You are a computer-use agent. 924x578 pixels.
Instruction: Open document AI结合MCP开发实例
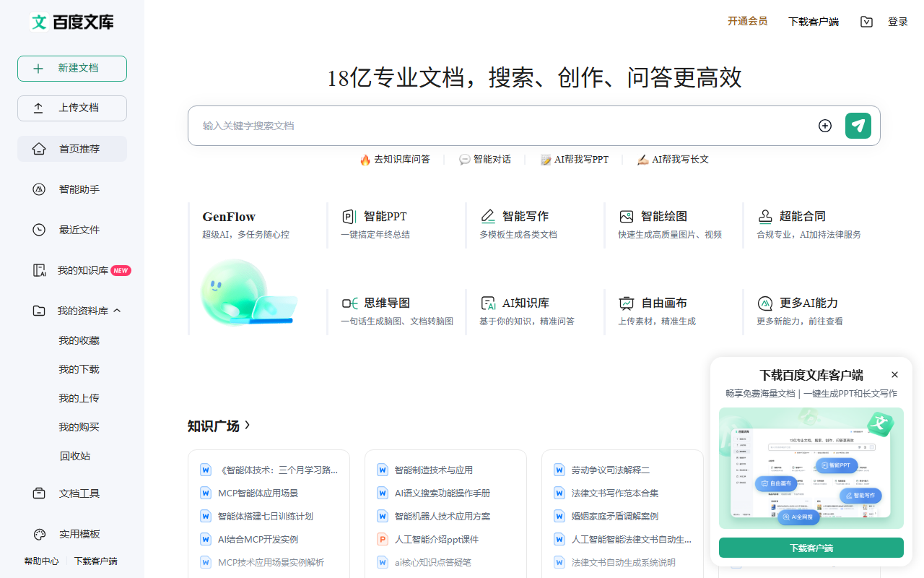pyautogui.click(x=258, y=539)
